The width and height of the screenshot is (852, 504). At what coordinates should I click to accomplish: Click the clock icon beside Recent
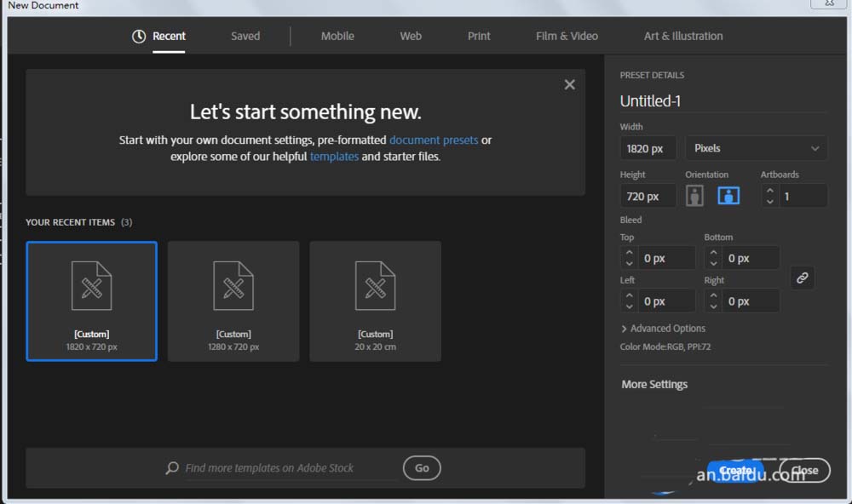pyautogui.click(x=139, y=37)
